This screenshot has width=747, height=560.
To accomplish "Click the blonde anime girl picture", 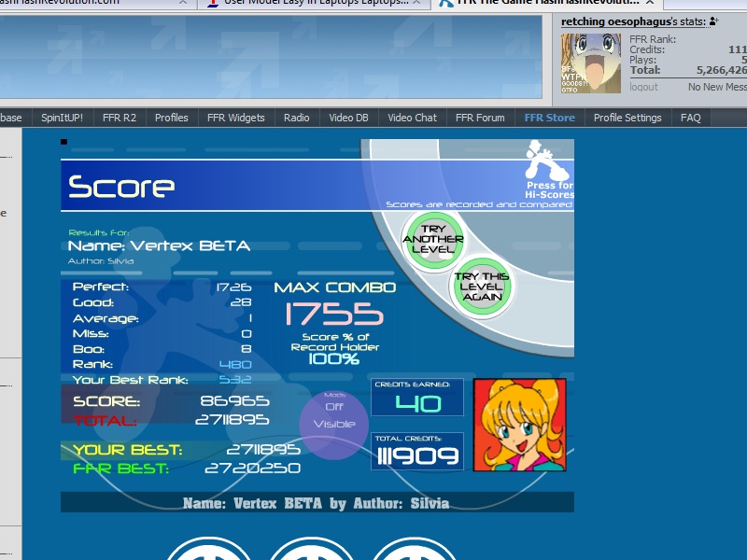I will point(520,425).
